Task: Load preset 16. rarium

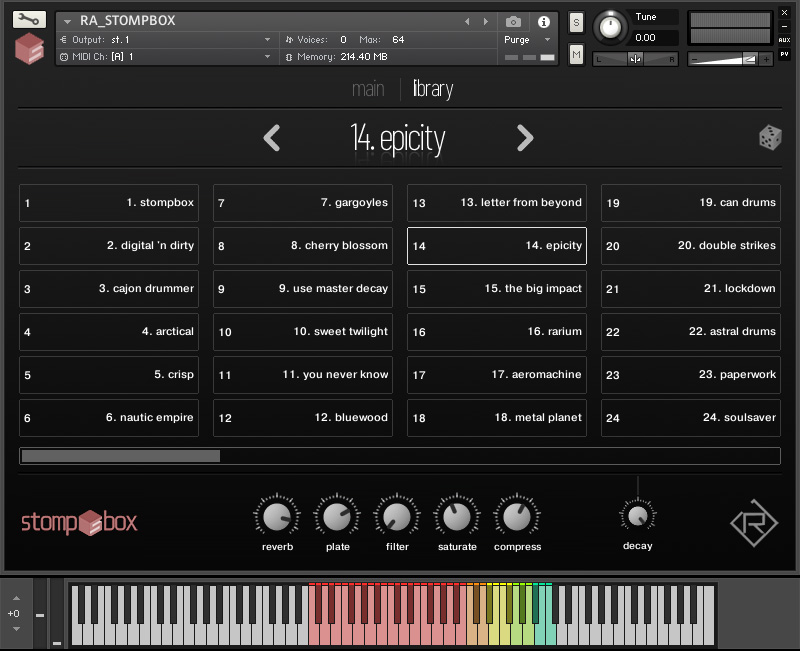Action: [497, 332]
